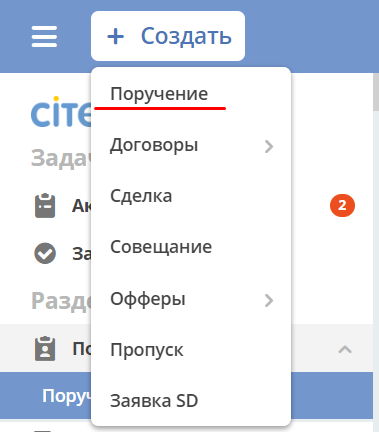Screen dimensions: 379x432
Task: Click the sidebar vertical scrollbar
Action: [376, 93]
